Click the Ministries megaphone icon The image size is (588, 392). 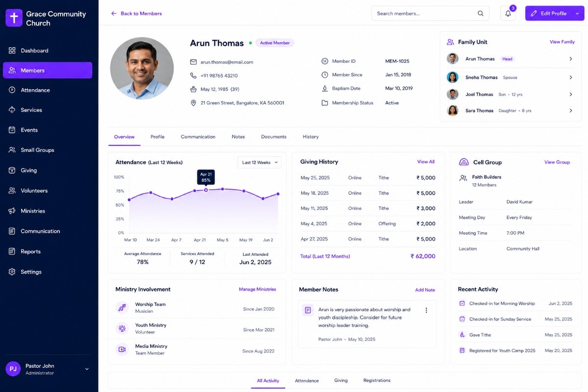coord(12,211)
